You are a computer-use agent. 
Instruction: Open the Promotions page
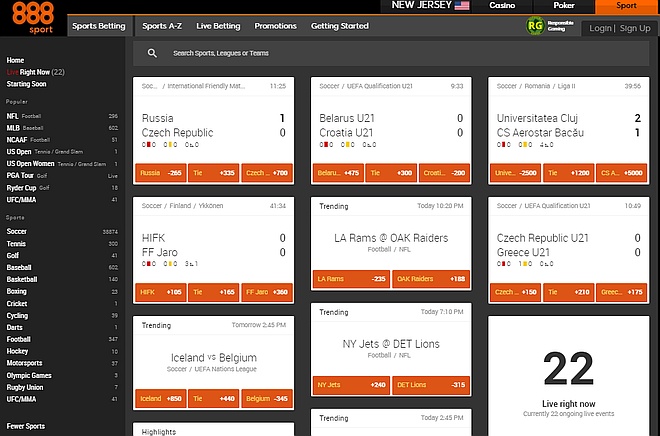[x=275, y=26]
